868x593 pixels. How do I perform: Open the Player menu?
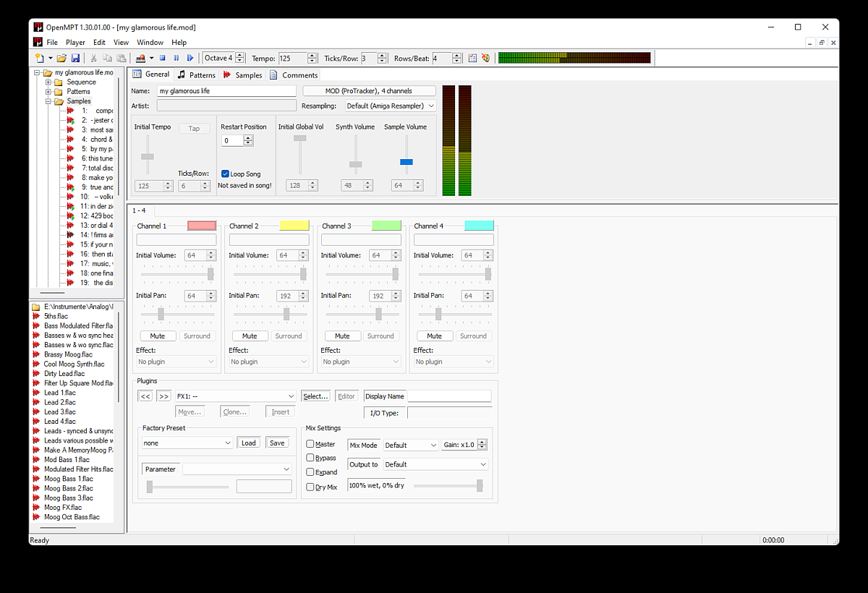[75, 43]
